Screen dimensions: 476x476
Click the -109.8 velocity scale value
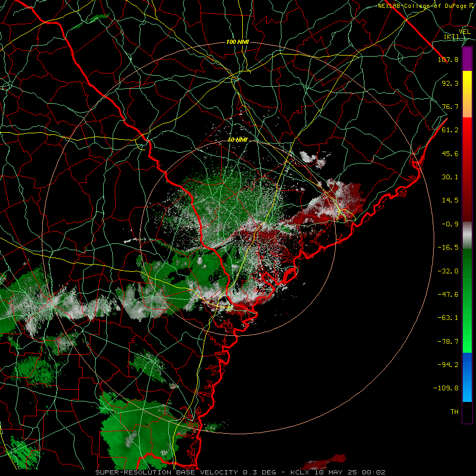click(x=446, y=388)
